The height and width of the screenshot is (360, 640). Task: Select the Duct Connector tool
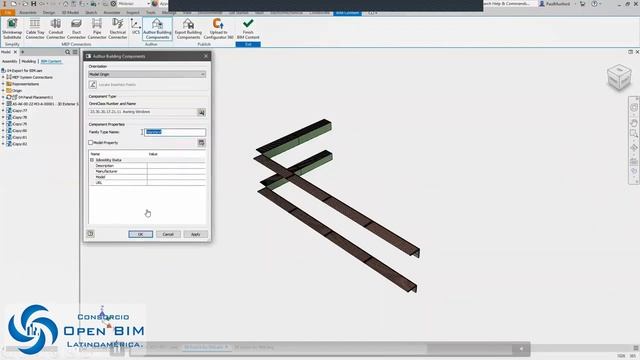[76, 29]
